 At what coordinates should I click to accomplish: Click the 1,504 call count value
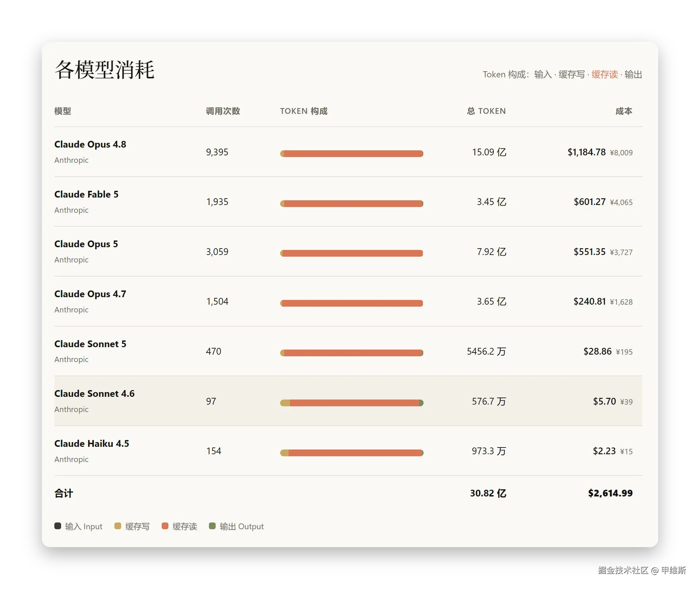217,302
